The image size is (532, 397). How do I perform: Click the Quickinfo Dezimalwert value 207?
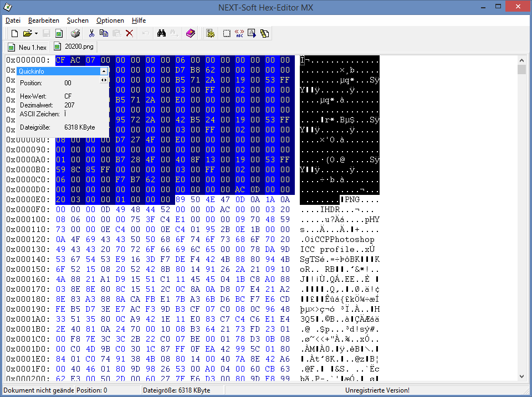point(69,105)
